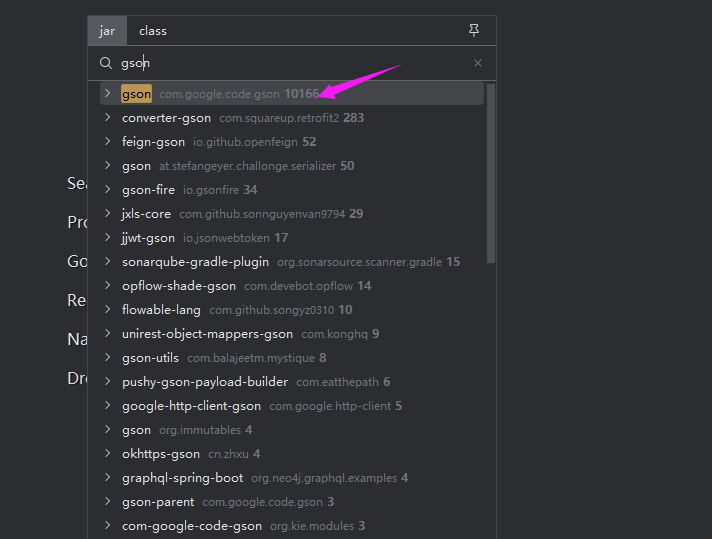Expand the converter-gson row
The image size is (712, 539).
click(108, 118)
